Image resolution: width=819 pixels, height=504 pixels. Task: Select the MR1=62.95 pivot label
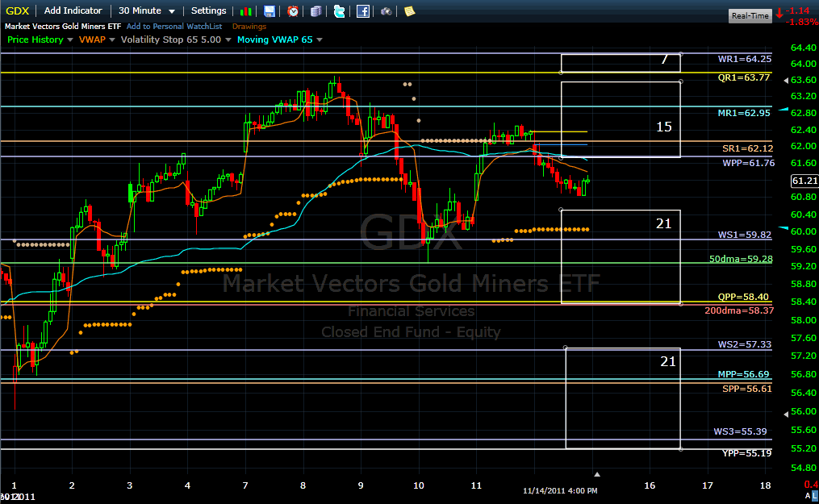point(744,113)
